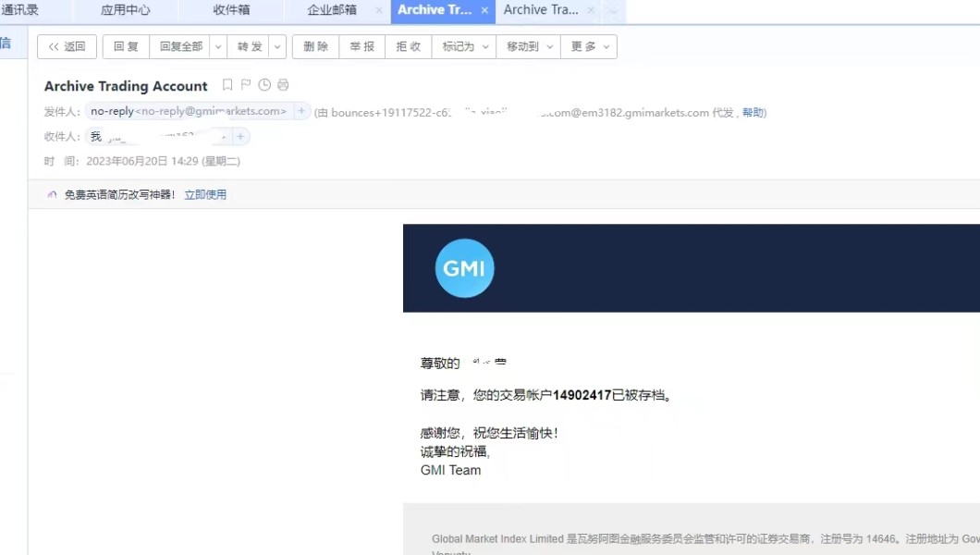Add recipient with the plus icon
The height and width of the screenshot is (555, 980).
[x=240, y=136]
